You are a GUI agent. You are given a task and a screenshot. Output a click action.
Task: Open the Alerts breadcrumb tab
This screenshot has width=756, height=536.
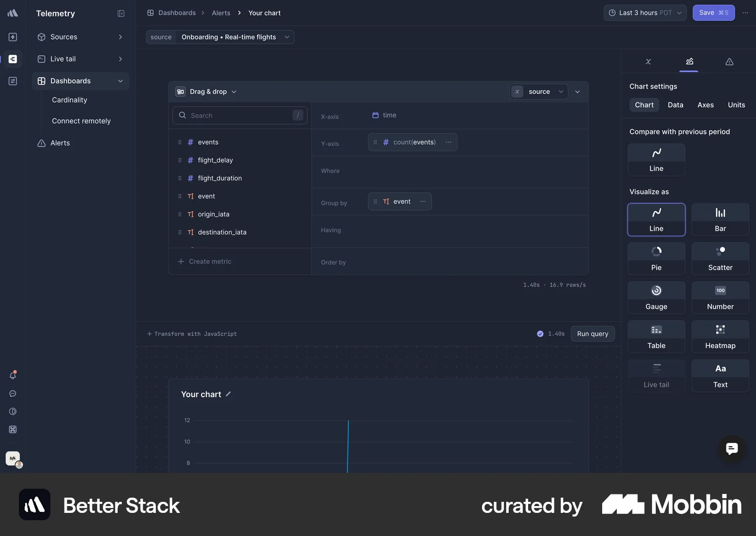tap(221, 13)
